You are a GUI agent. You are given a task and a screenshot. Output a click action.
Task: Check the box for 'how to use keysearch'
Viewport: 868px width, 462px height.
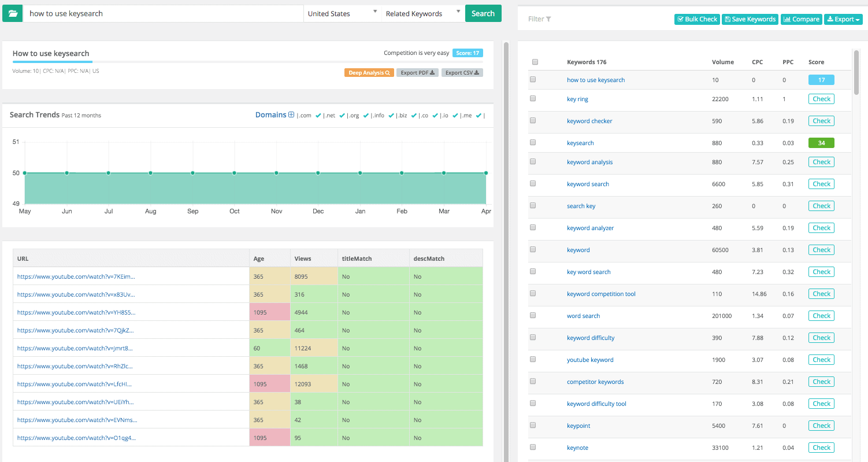(x=533, y=80)
